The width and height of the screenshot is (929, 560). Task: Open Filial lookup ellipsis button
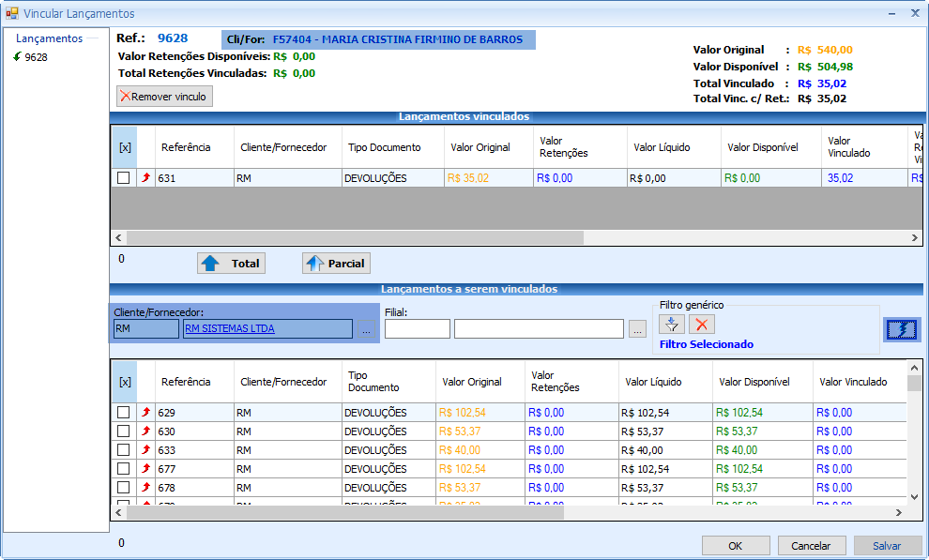point(637,329)
